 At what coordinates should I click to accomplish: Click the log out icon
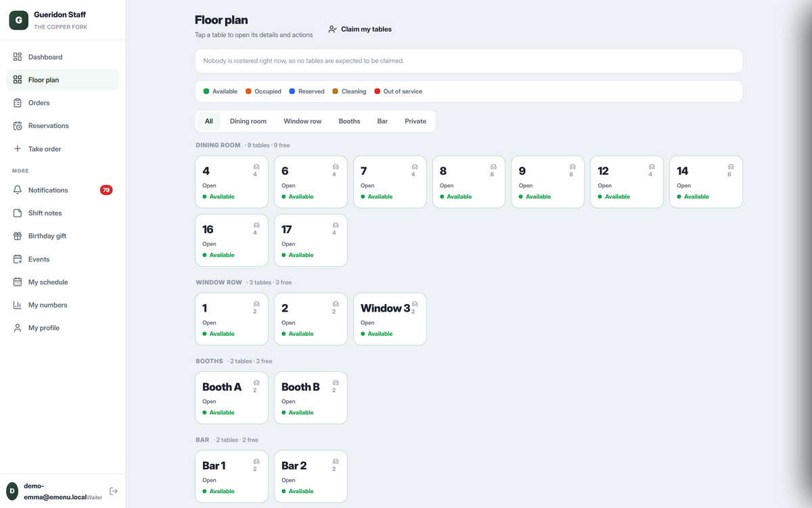pos(114,491)
